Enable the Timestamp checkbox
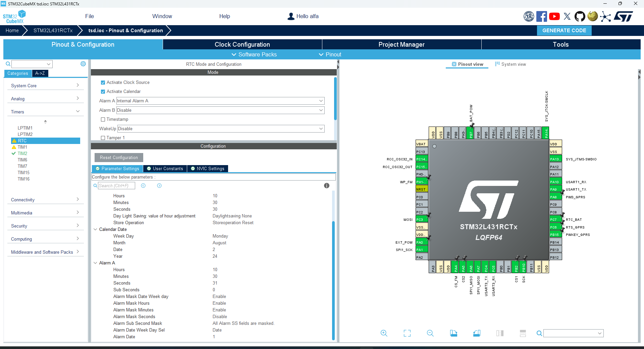Image resolution: width=644 pixels, height=349 pixels. [x=103, y=119]
